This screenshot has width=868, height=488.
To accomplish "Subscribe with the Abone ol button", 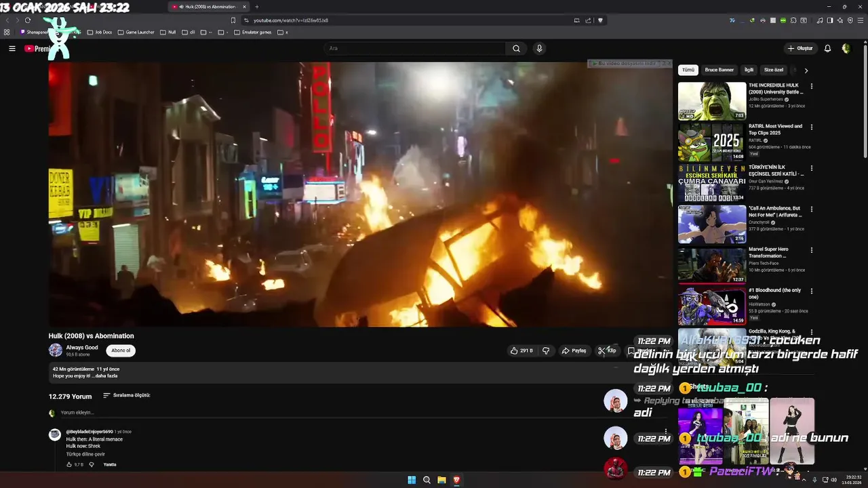I will (121, 350).
